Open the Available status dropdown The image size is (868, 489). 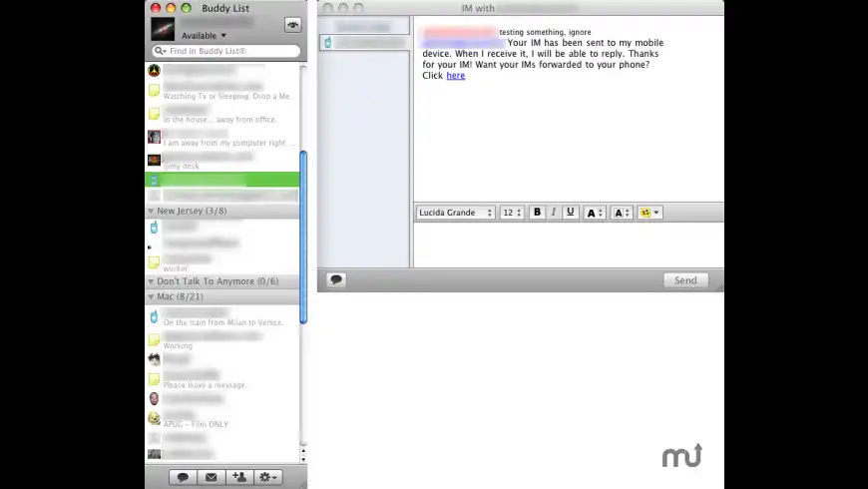(204, 36)
